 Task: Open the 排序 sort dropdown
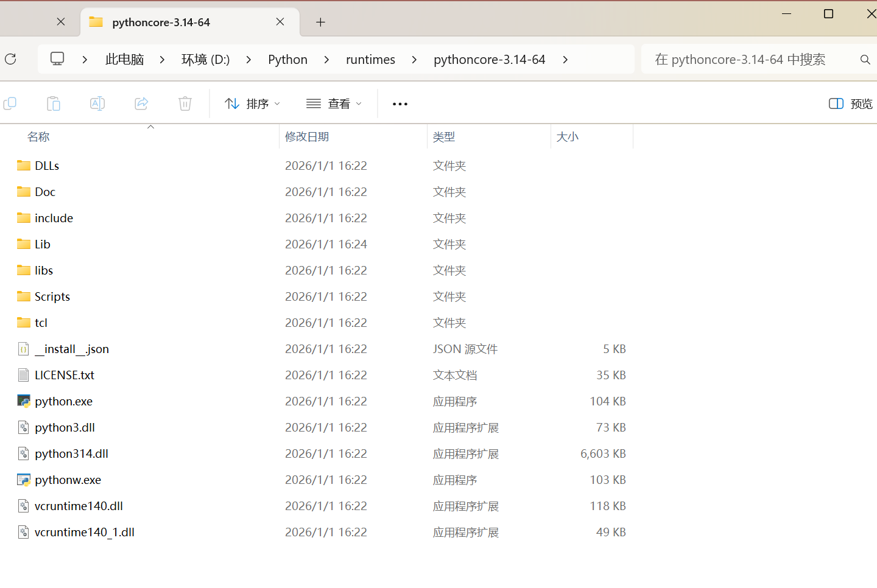click(252, 103)
